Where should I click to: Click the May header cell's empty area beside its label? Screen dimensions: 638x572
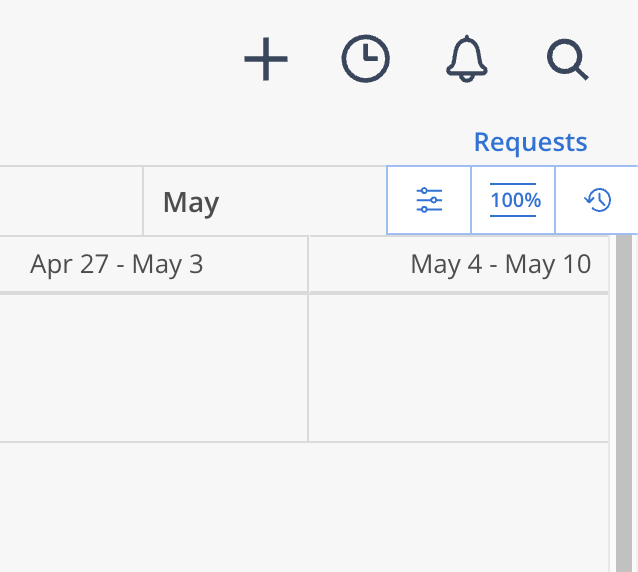coord(300,201)
